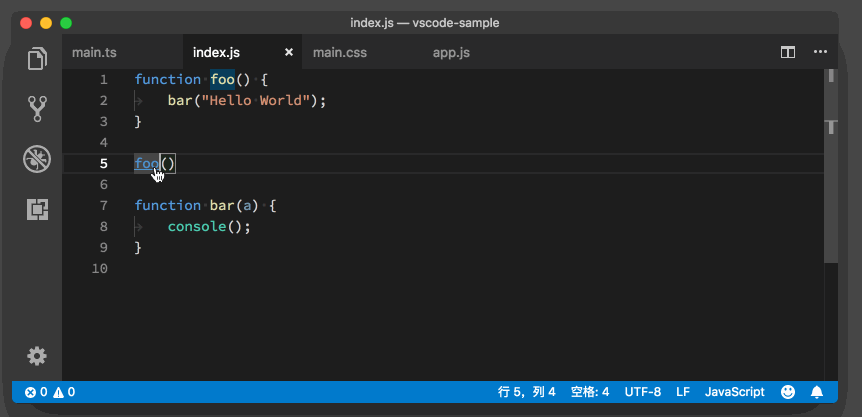Open the Debug view
The height and width of the screenshot is (417, 862).
pos(38,158)
